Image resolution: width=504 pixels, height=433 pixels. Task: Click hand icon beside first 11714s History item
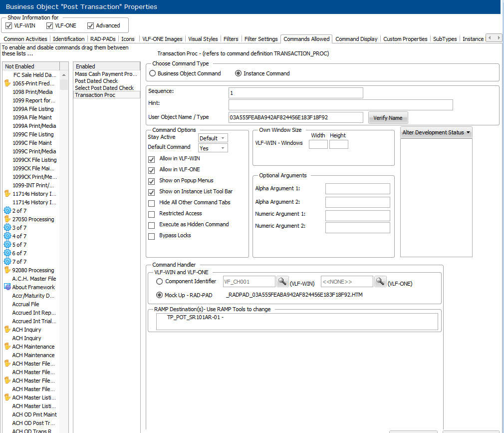tap(7, 194)
